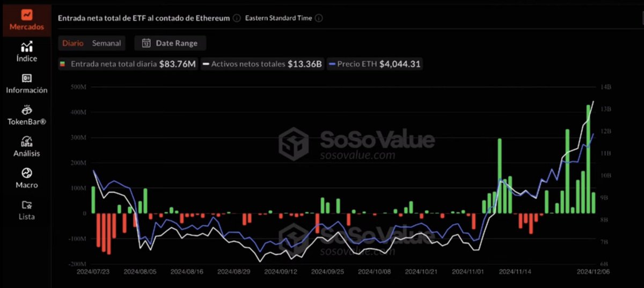Click the 2024/11/14 x-axis date label

[x=514, y=272]
